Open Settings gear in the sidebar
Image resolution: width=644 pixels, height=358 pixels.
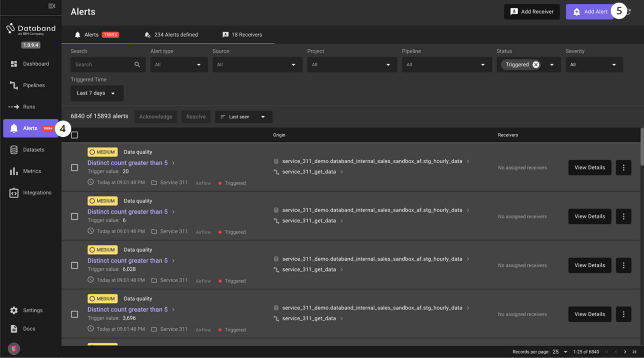pos(14,311)
